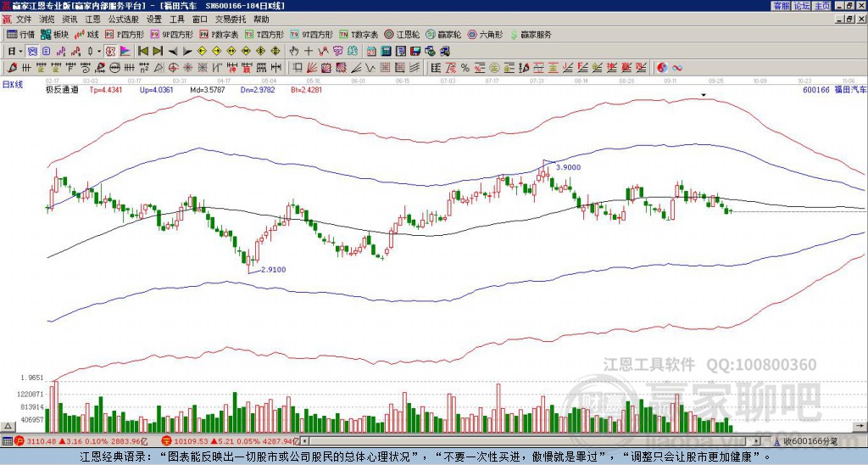
Task: Click the 客服 customer service button
Action: (781, 6)
